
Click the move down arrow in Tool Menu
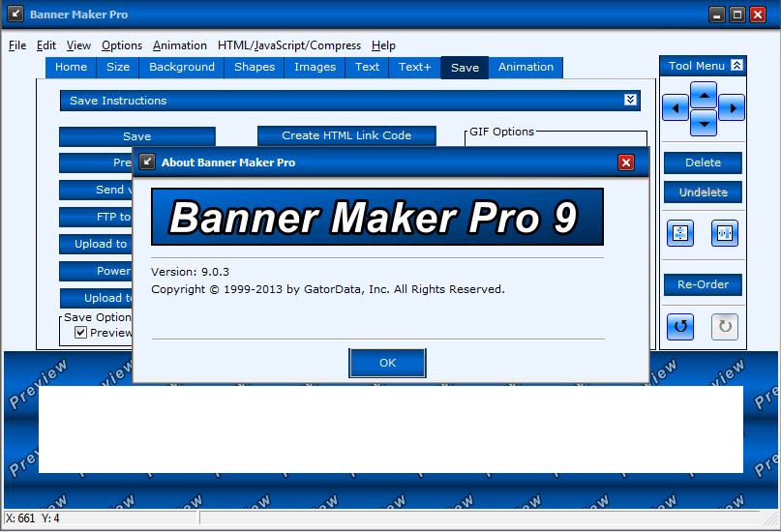704,122
